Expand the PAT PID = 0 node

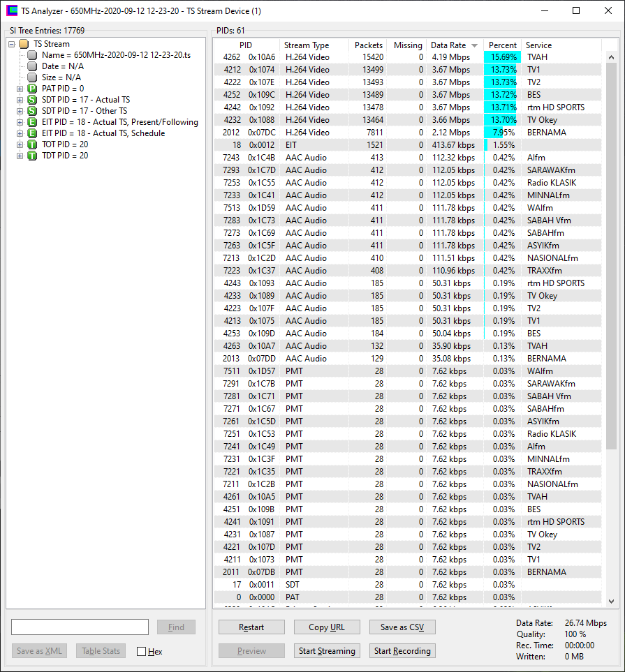(20, 89)
